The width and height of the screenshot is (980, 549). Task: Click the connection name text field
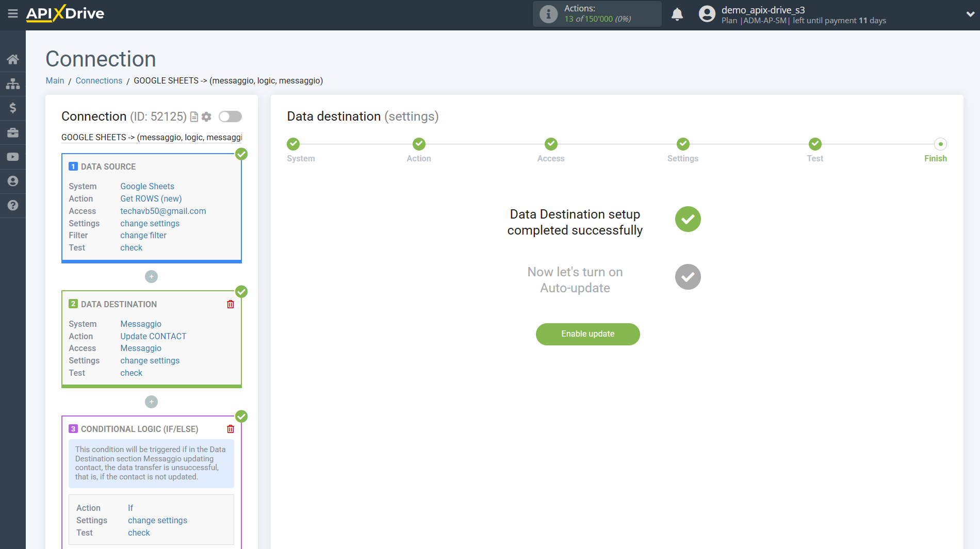[x=152, y=137]
